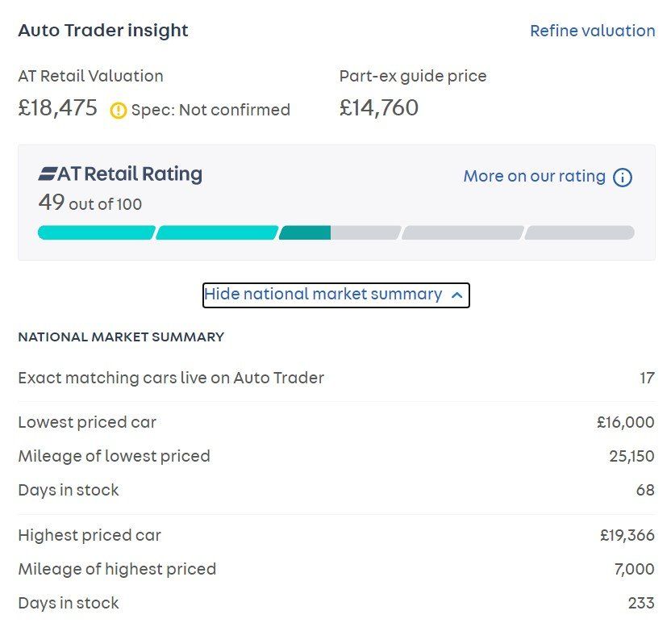Click the exact matching cars count 17
671x644 pixels.
coord(647,378)
